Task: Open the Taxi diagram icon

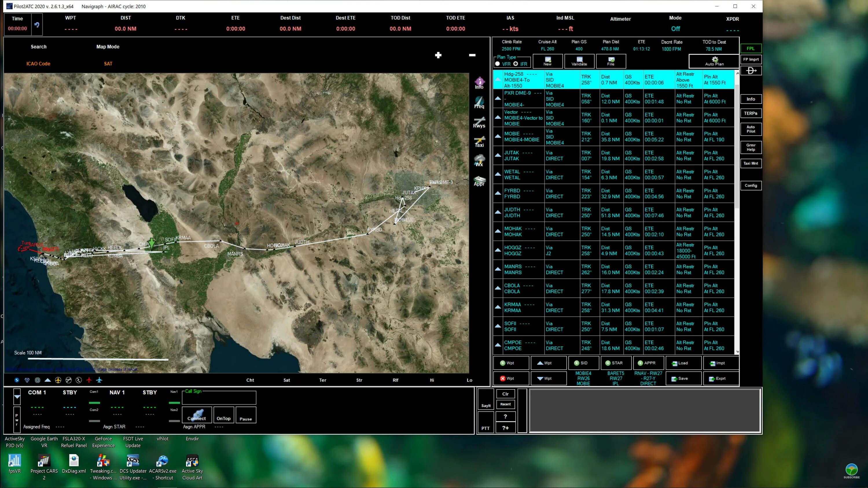Action: click(x=479, y=141)
